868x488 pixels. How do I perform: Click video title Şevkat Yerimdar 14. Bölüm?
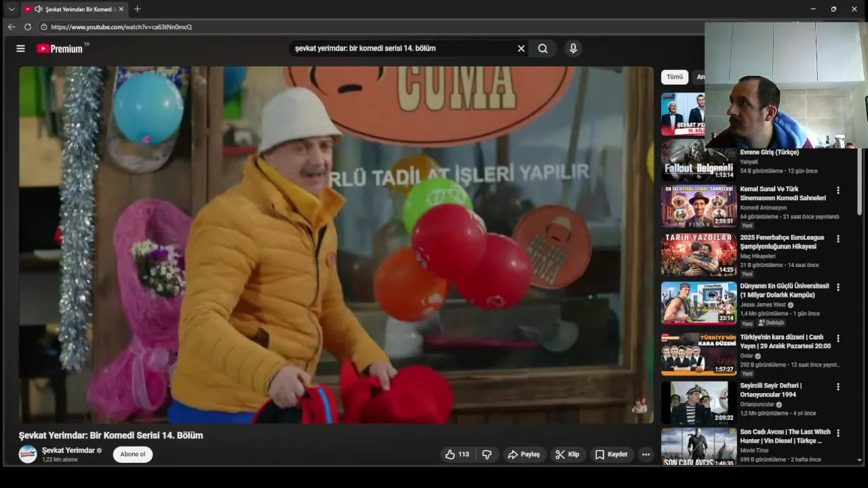tap(111, 435)
